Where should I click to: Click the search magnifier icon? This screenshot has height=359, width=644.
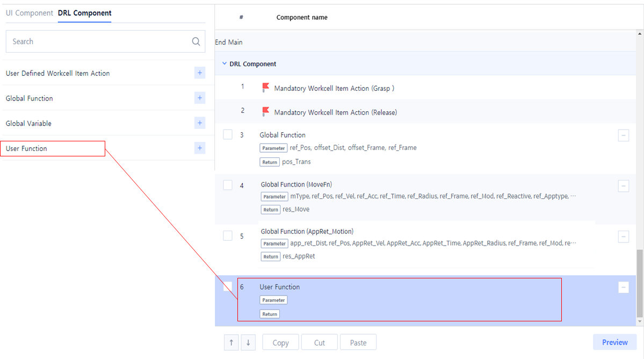[x=196, y=41]
